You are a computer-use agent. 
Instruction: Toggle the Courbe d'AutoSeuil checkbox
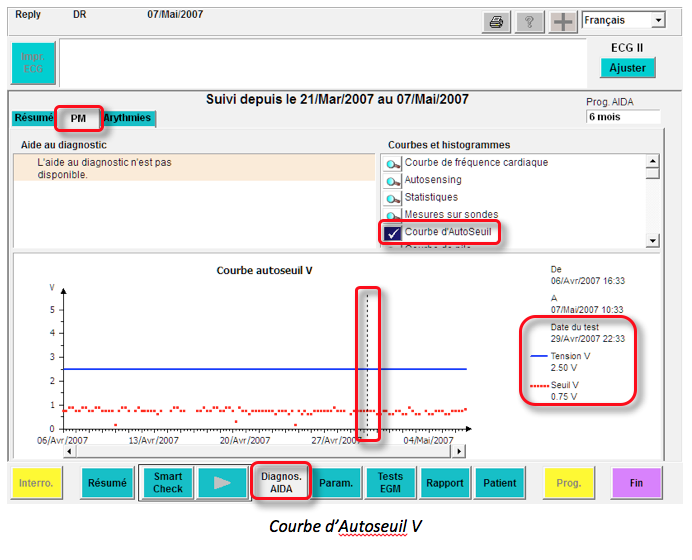coord(393,233)
